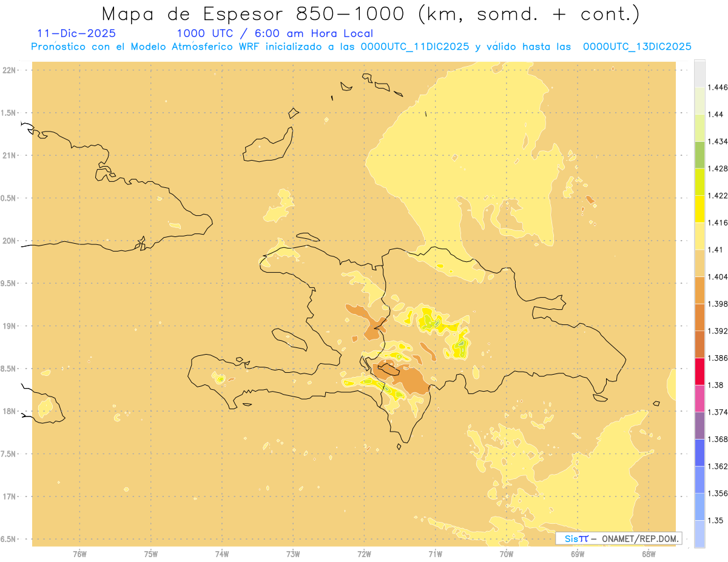
Task: Click the '1.398' colorbar value
Action: coord(718,304)
